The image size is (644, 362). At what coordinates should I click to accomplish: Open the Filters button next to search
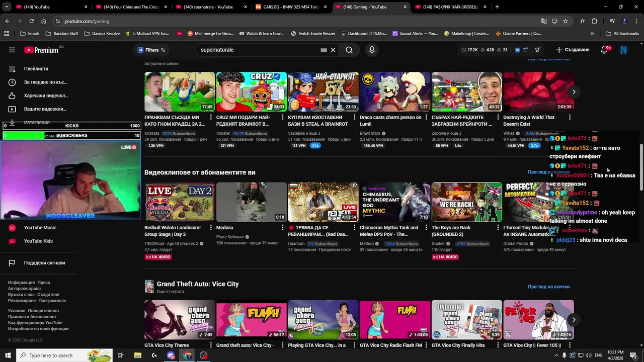coord(151,50)
